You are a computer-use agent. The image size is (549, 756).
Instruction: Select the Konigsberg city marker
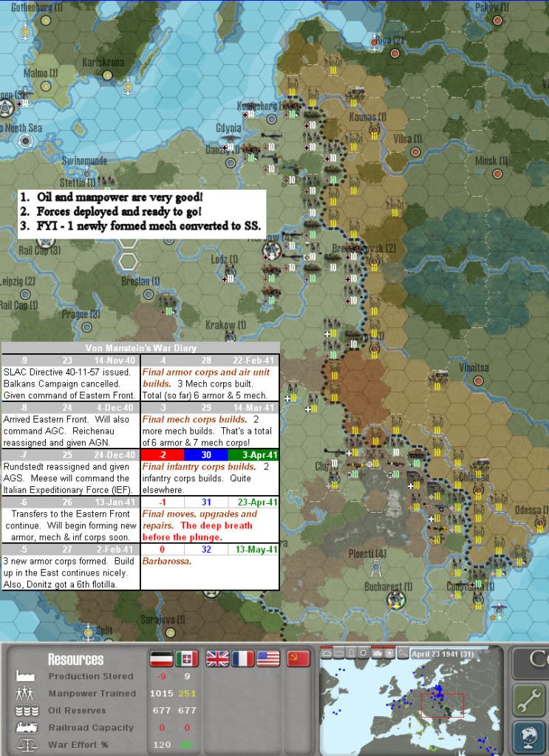click(x=271, y=118)
